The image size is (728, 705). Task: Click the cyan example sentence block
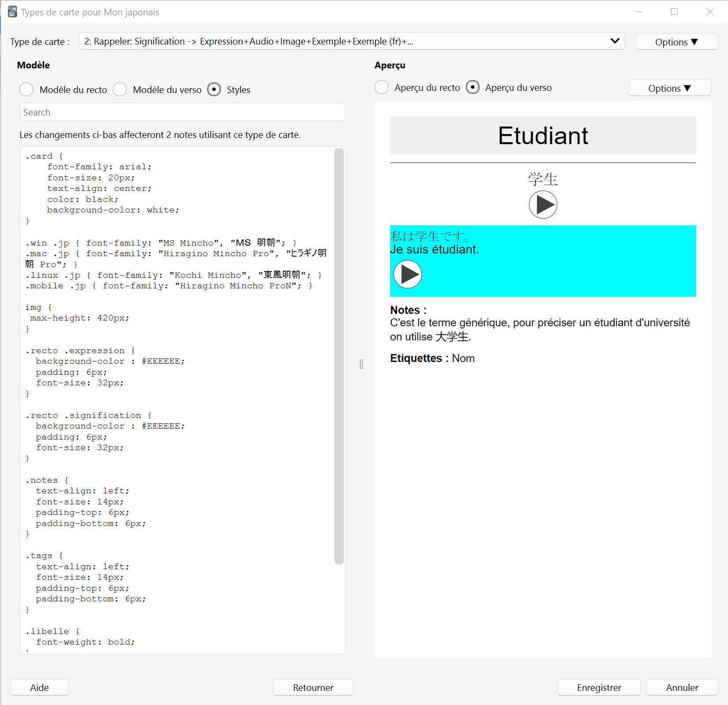(x=543, y=261)
